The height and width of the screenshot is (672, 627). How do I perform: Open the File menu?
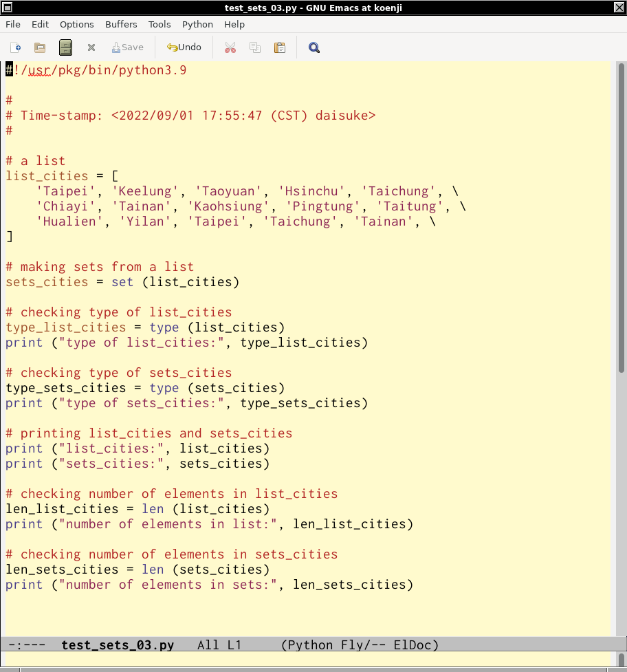click(13, 24)
